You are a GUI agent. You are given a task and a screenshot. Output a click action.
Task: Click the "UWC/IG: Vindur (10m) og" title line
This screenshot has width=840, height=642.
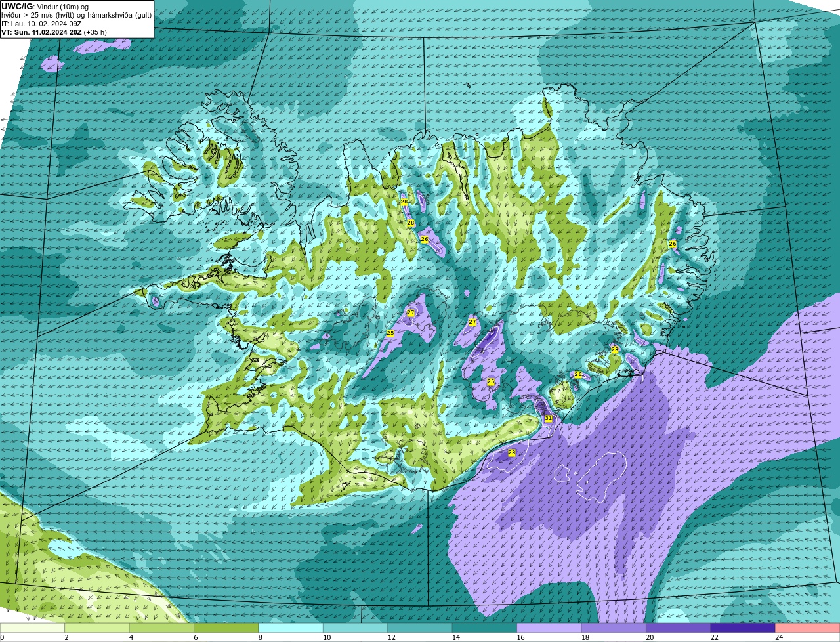tap(45, 7)
